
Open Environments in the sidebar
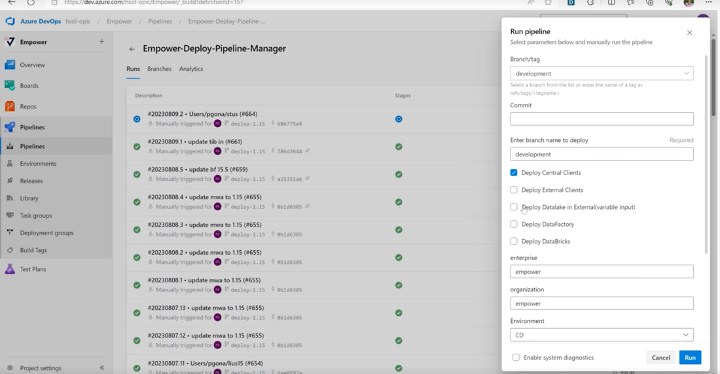38,164
